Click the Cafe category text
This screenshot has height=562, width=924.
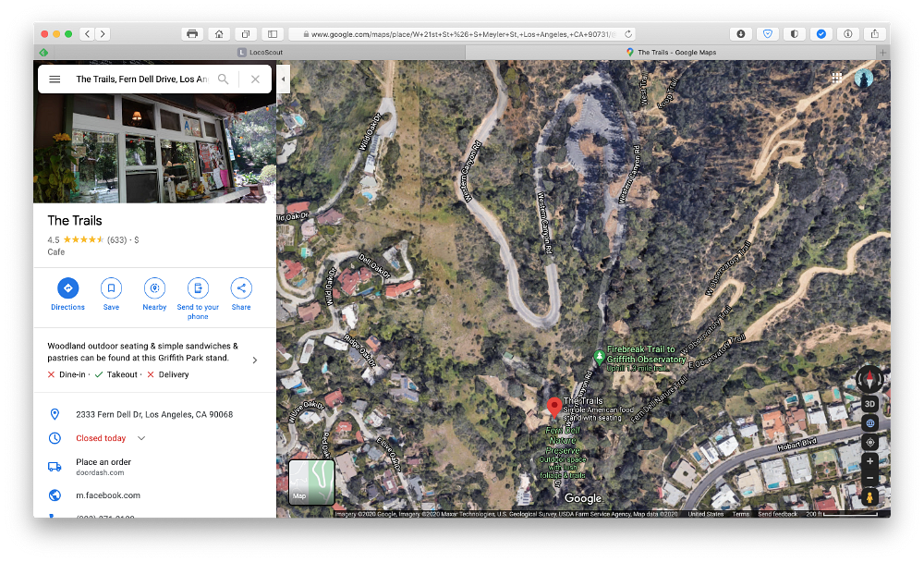(56, 251)
